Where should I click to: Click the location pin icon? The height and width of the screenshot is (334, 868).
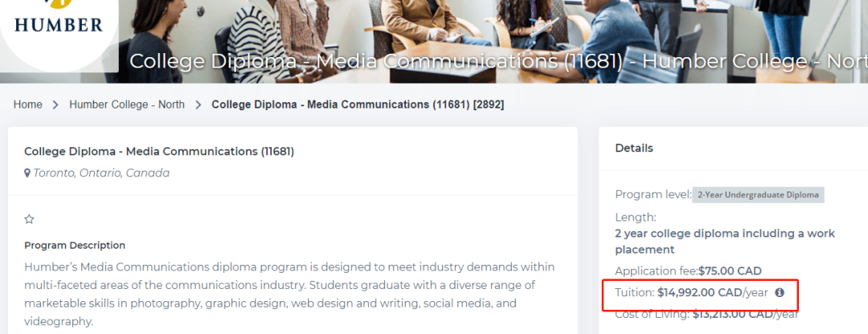pyautogui.click(x=27, y=173)
